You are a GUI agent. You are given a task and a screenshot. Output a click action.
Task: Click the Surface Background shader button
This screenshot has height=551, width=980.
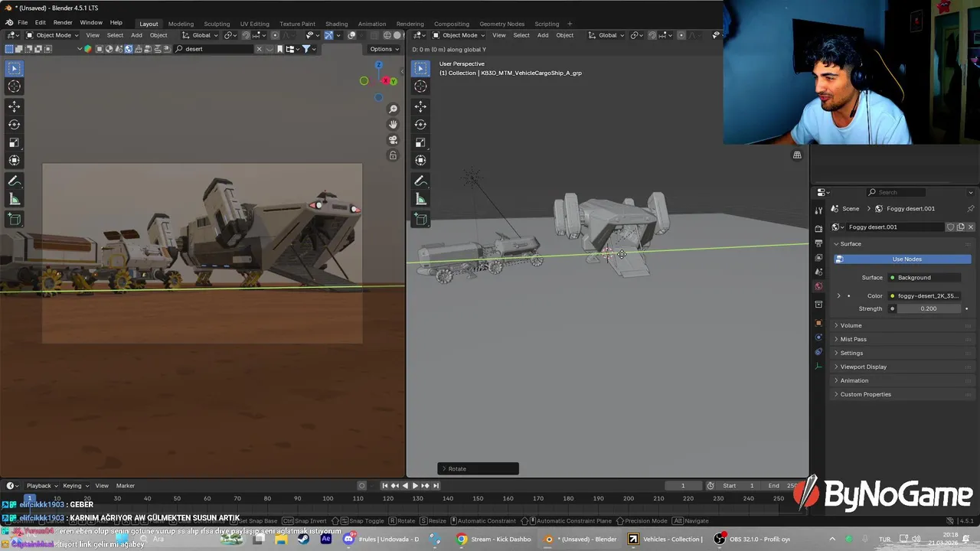pos(925,277)
